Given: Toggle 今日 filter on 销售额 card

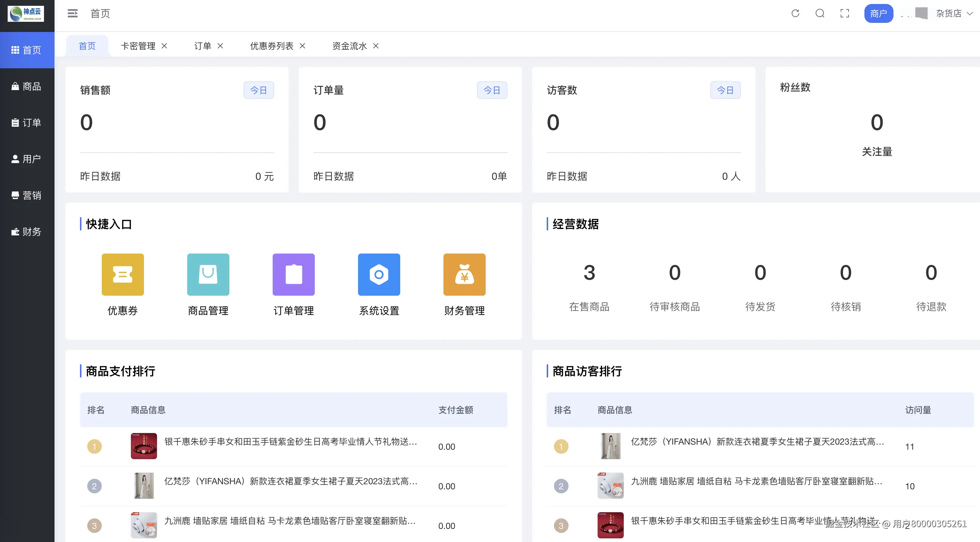Looking at the screenshot, I should tap(258, 90).
